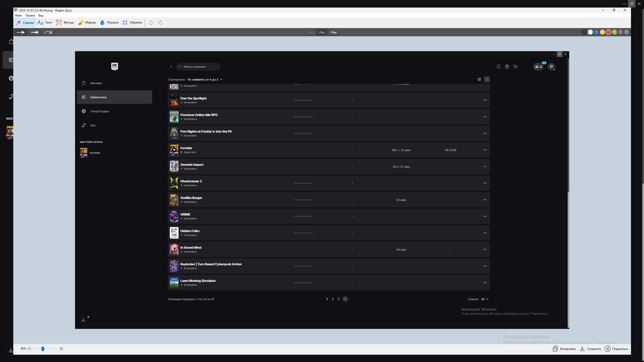Activate the Маркер highlighter tool

(x=87, y=23)
